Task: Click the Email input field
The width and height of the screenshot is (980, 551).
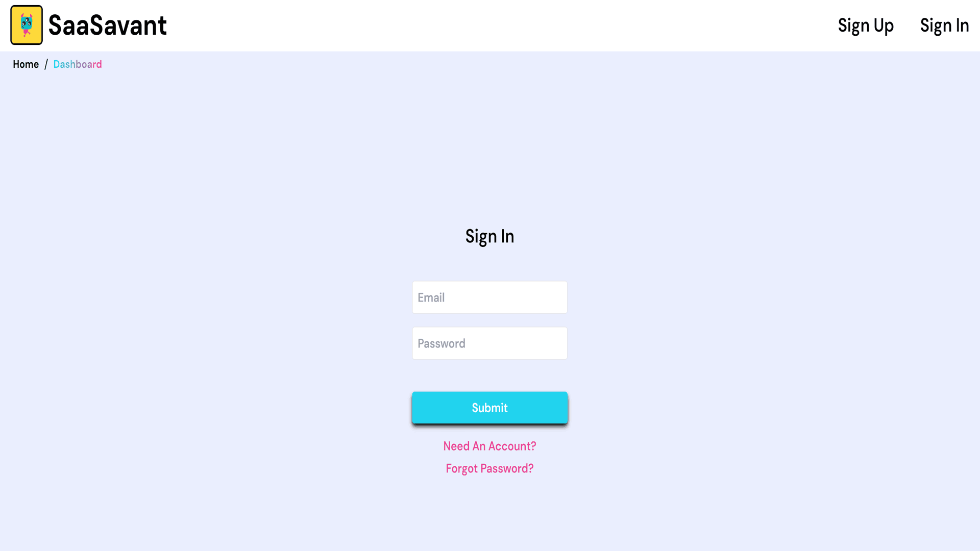Action: [x=489, y=297]
